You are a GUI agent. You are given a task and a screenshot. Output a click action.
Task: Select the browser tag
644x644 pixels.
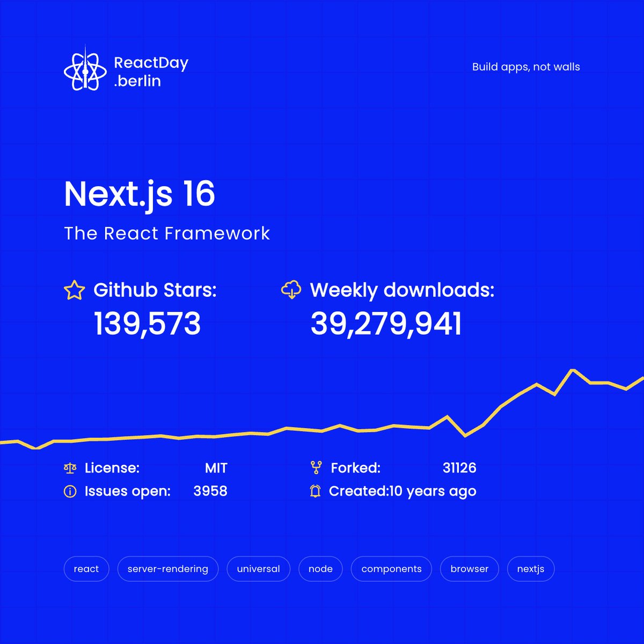click(x=470, y=569)
